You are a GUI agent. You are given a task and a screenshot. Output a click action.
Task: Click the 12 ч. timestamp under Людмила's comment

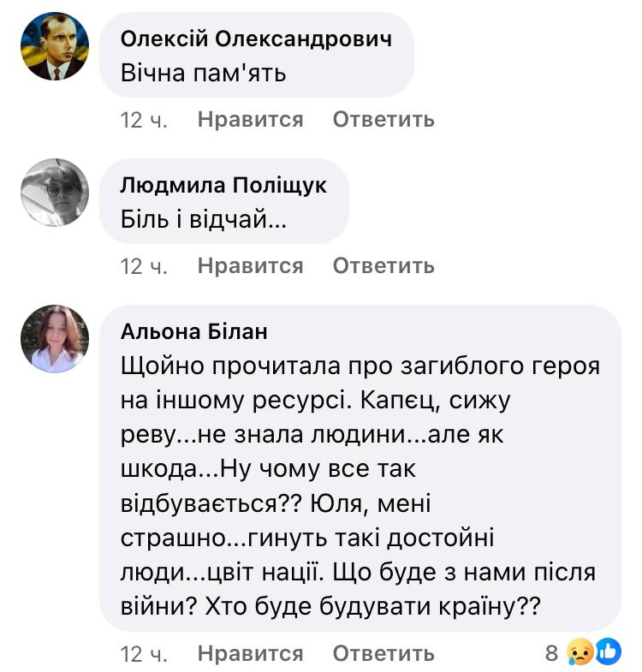(145, 265)
